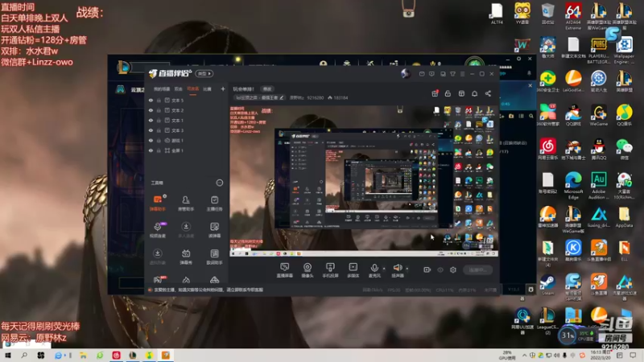Screen dimensions: 644x362
Task: Click the share icon
Action: 488,93
